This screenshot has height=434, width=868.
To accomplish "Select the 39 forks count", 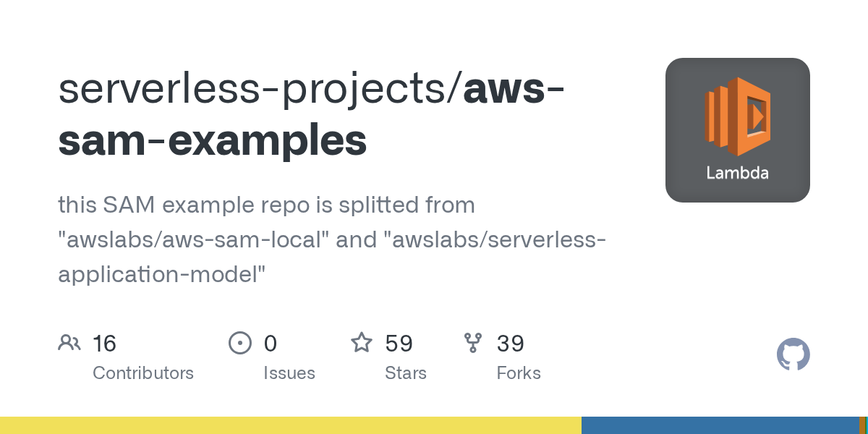I will click(x=510, y=343).
